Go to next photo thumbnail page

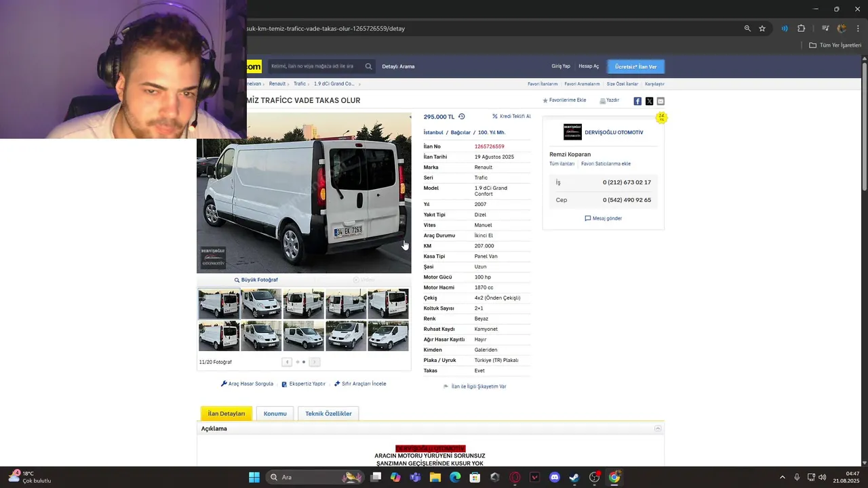(314, 362)
